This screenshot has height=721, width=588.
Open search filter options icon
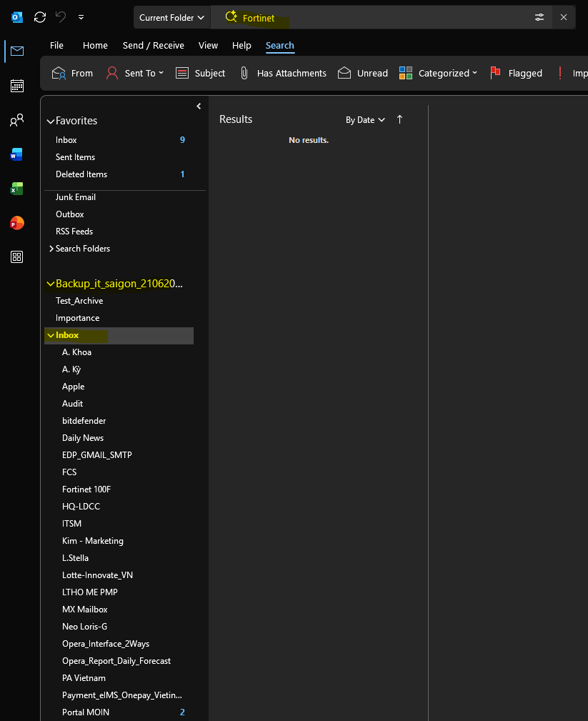pyautogui.click(x=539, y=17)
